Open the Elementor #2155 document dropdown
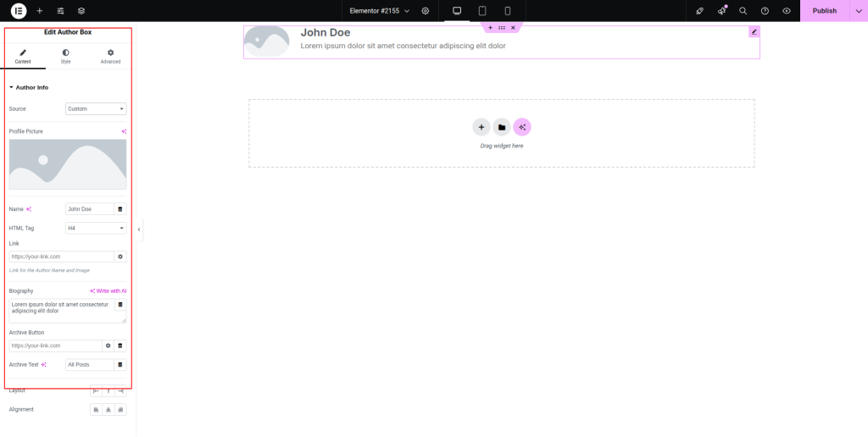Viewport: 868px width, 437px height. point(379,10)
